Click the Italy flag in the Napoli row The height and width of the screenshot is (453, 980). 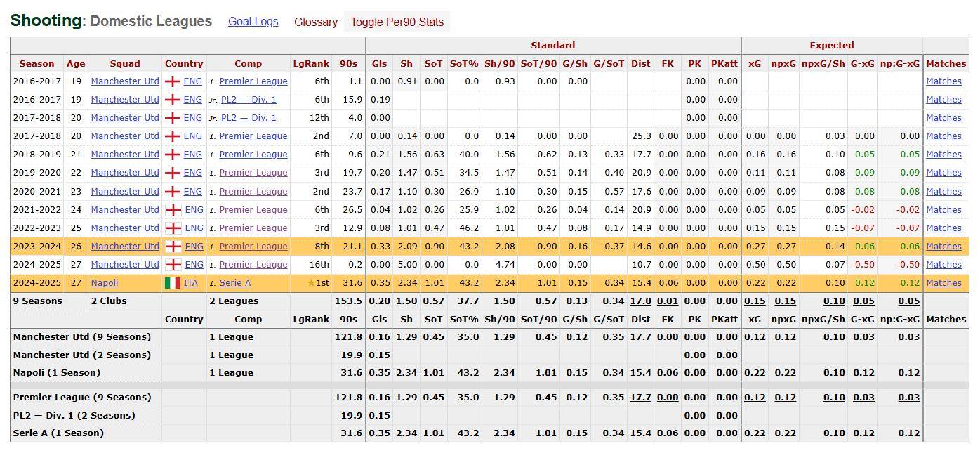(x=173, y=282)
